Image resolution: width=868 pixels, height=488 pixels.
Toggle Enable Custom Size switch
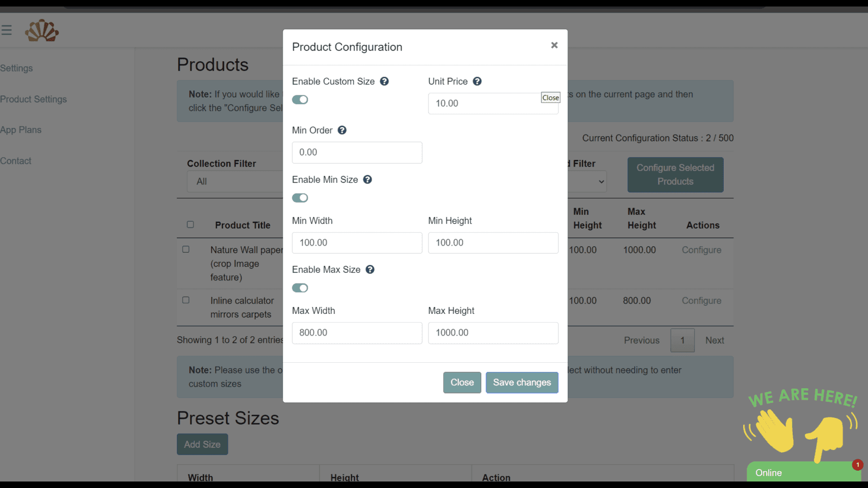coord(300,100)
